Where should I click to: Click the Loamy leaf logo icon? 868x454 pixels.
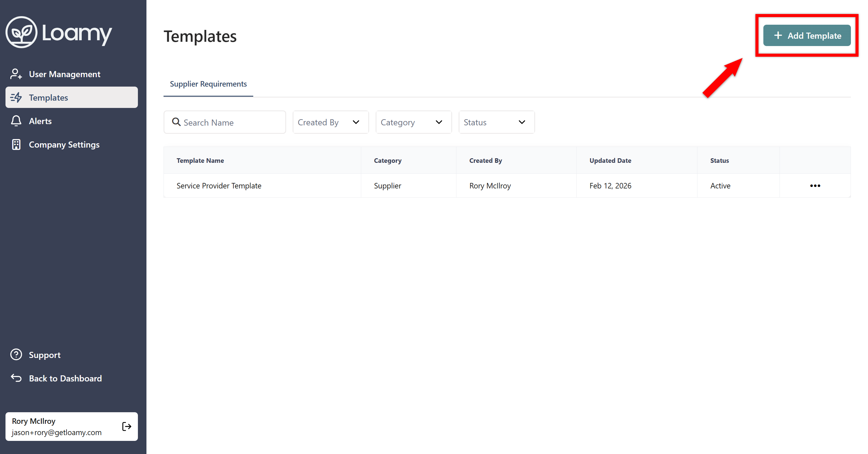(x=21, y=32)
